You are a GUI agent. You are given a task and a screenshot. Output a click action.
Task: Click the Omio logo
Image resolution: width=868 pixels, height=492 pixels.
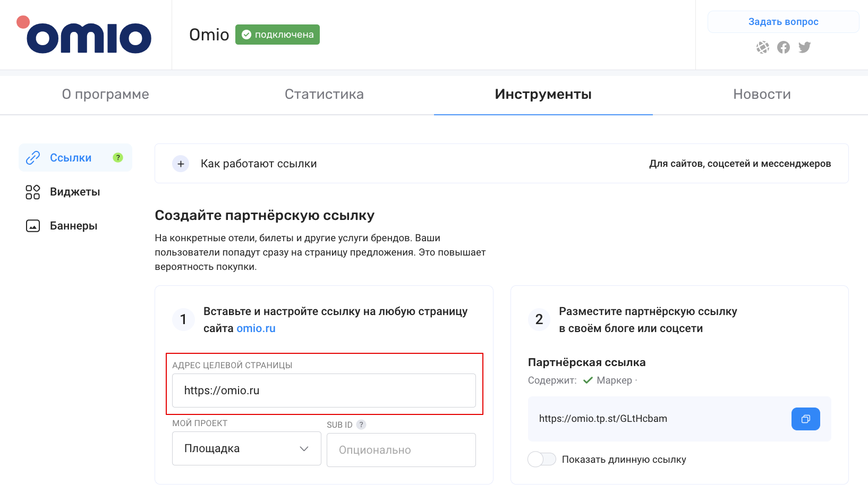coord(84,35)
